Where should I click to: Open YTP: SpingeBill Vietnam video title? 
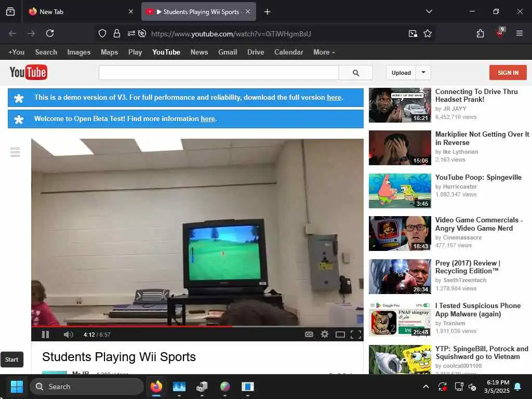482,353
